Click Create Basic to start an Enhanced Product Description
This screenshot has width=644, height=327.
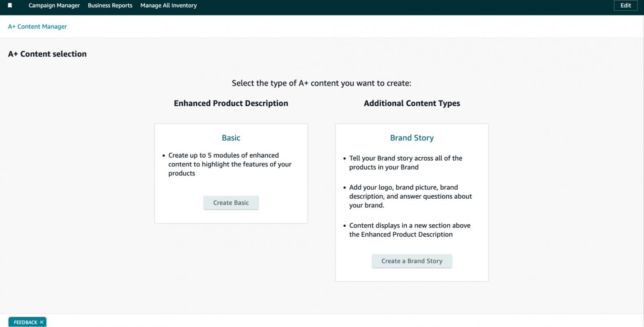(x=231, y=202)
